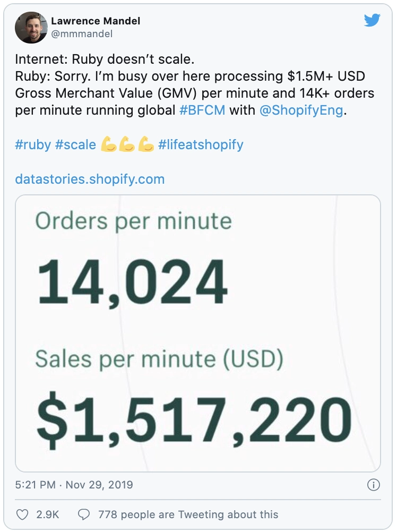
Task: Open the 5:21 PM Nov 29, 2019 timestamp
Action: pyautogui.click(x=74, y=485)
